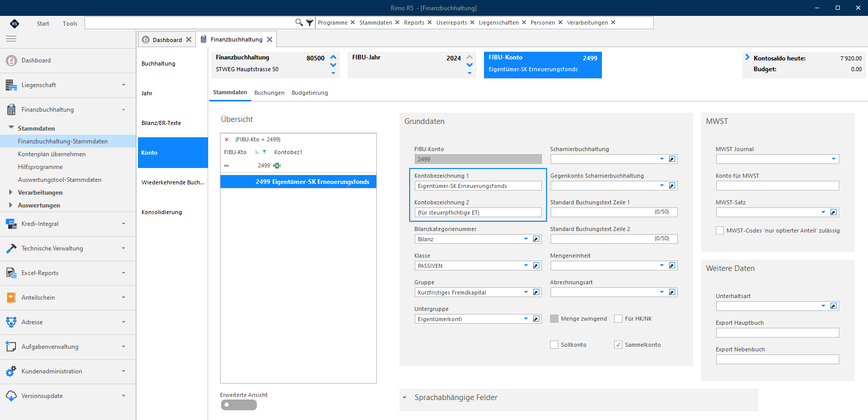Image resolution: width=868 pixels, height=420 pixels.
Task: Open the Dashboard tab
Action: pos(167,40)
